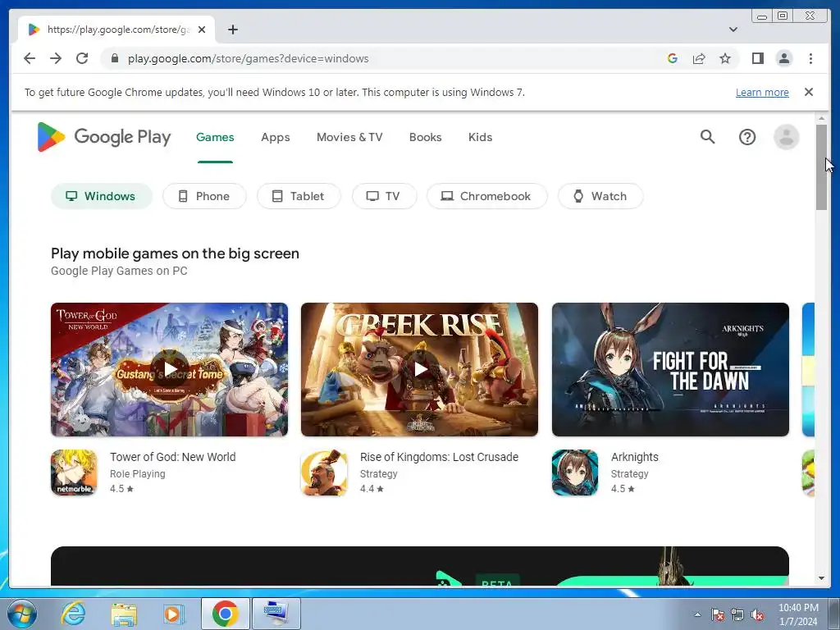The height and width of the screenshot is (630, 840).
Task: Click the Learn more link
Action: tap(762, 92)
